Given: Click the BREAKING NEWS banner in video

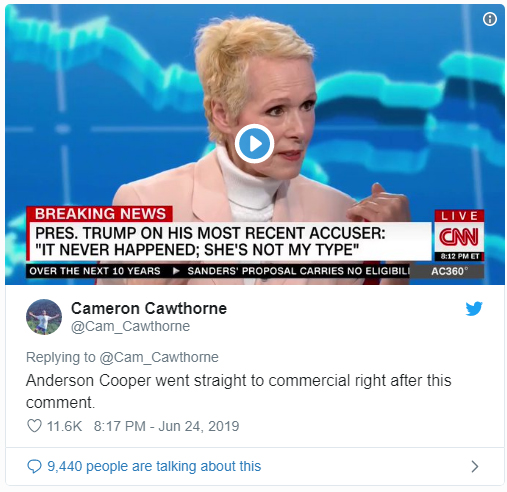Looking at the screenshot, I should coord(99,214).
